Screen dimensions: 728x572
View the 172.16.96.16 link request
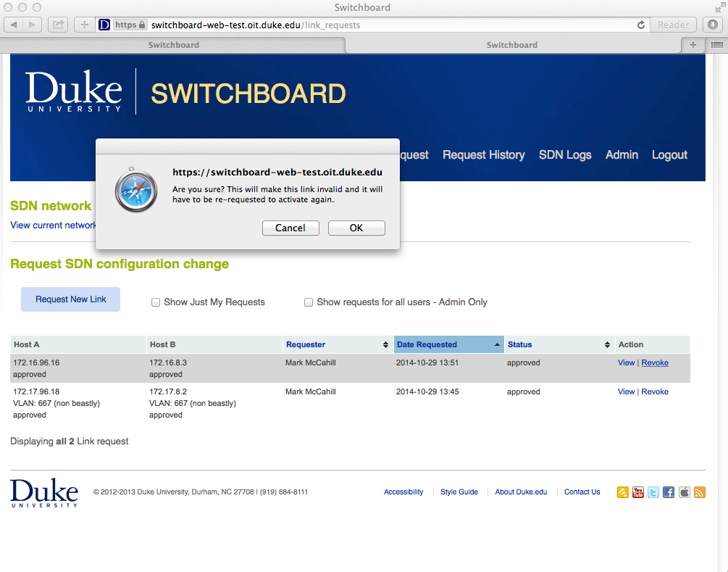(626, 362)
